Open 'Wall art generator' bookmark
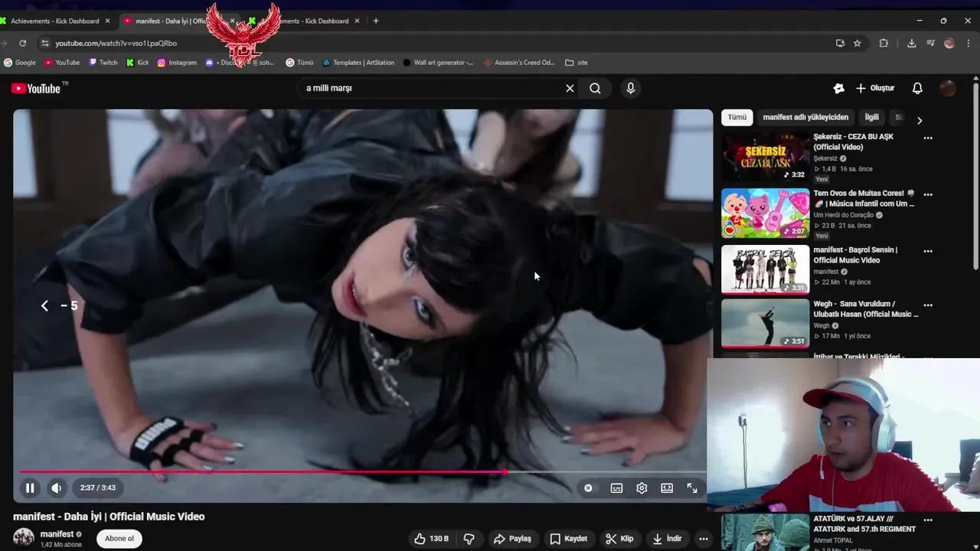980x551 pixels. [438, 63]
